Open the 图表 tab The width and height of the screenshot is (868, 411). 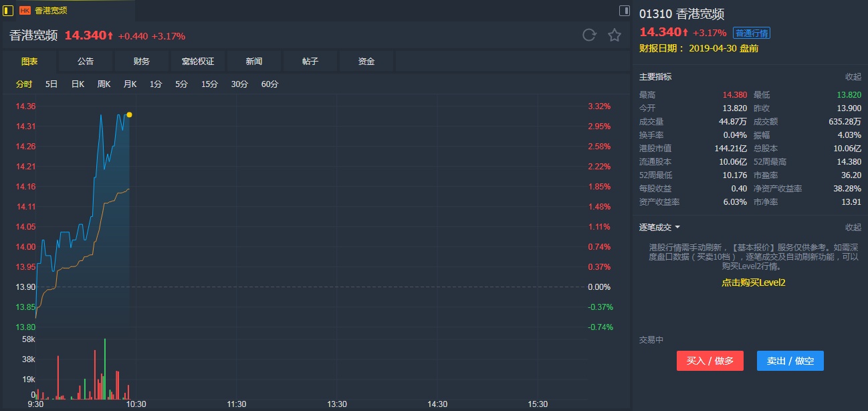click(29, 62)
